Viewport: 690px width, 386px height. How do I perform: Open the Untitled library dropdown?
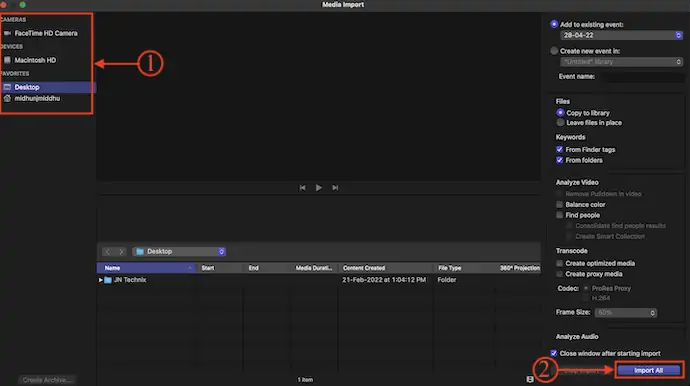[x=621, y=62]
